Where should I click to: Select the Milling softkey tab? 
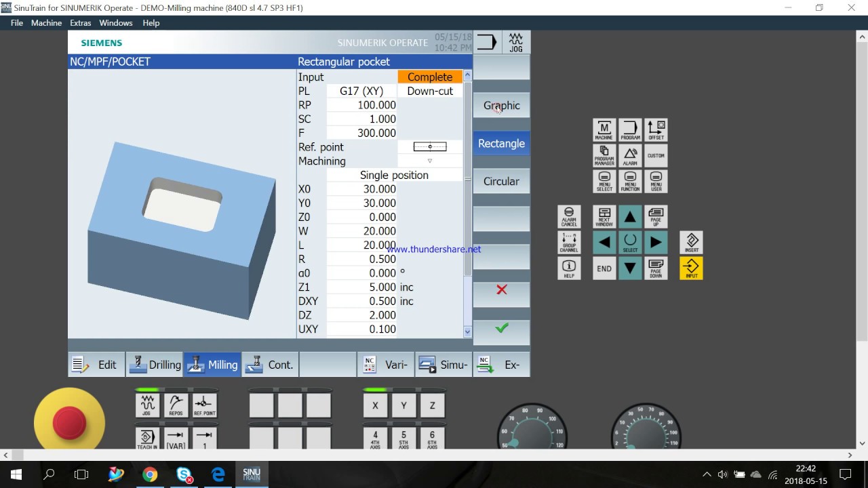tap(212, 365)
